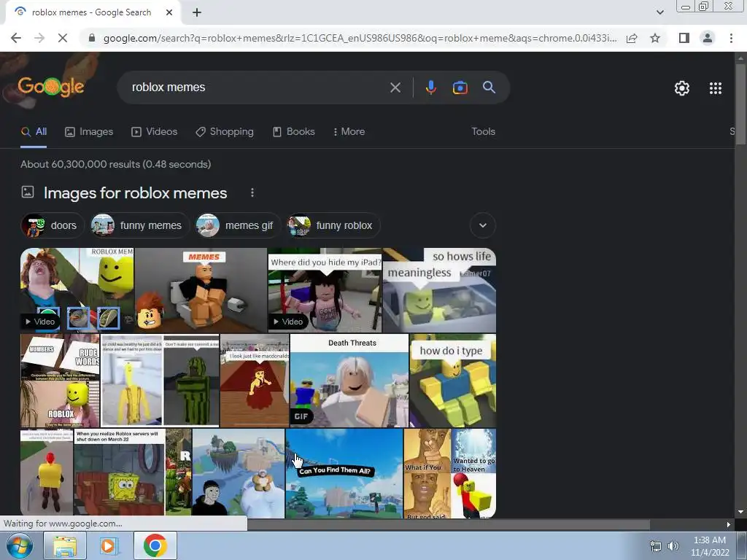The width and height of the screenshot is (747, 560).
Task: Bookmark this page with the star
Action: 655,38
